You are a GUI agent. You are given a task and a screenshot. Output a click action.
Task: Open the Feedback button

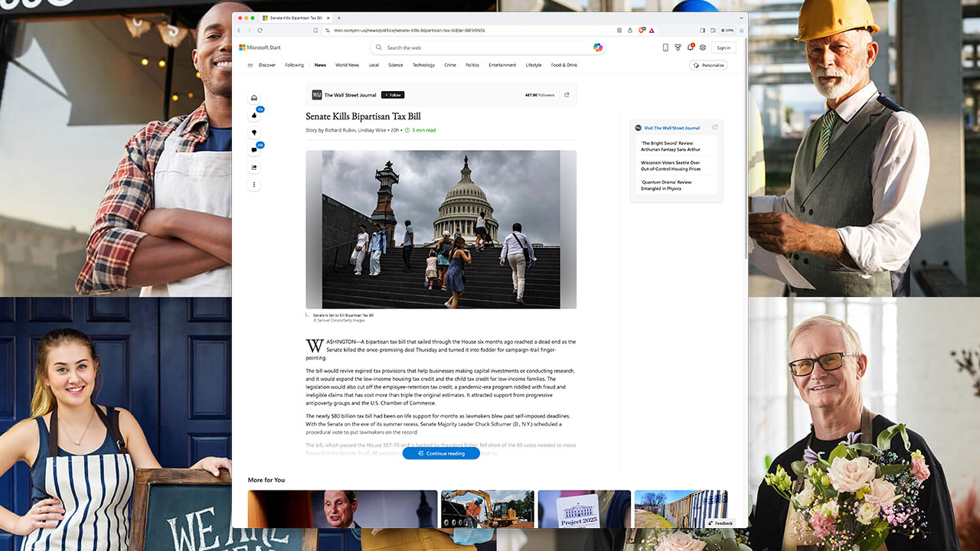[720, 523]
